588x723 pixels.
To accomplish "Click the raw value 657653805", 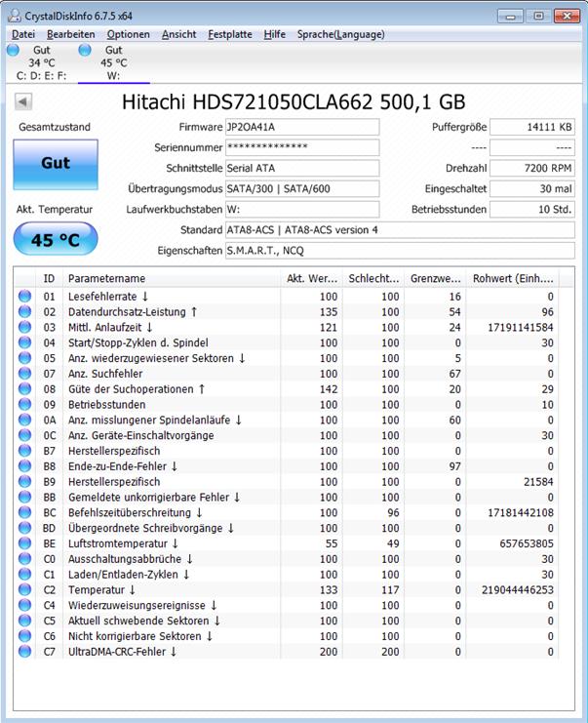I will [527, 543].
